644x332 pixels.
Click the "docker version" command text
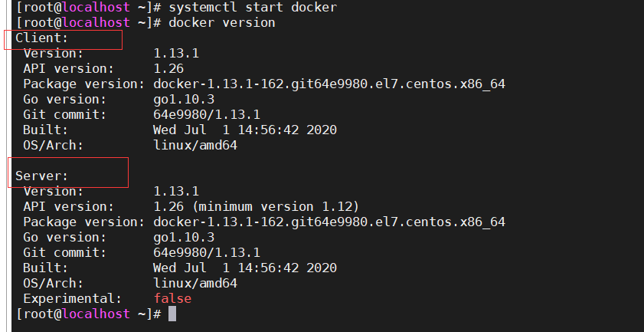(x=221, y=22)
